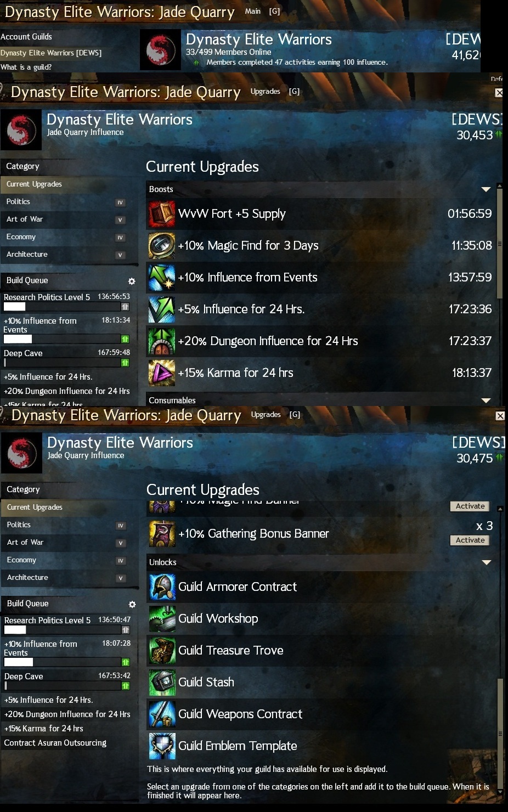The image size is (508, 812).
Task: Select the Guild Emblem Template icon
Action: pos(162,746)
